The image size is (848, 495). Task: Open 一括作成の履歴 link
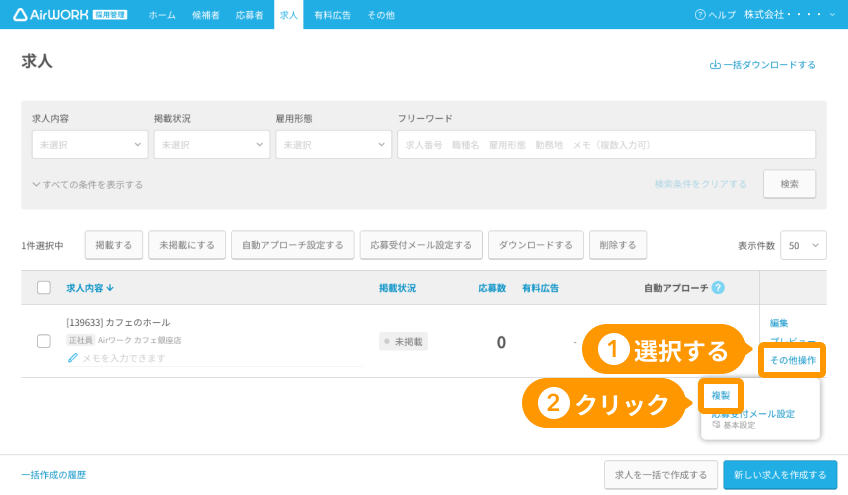click(54, 475)
